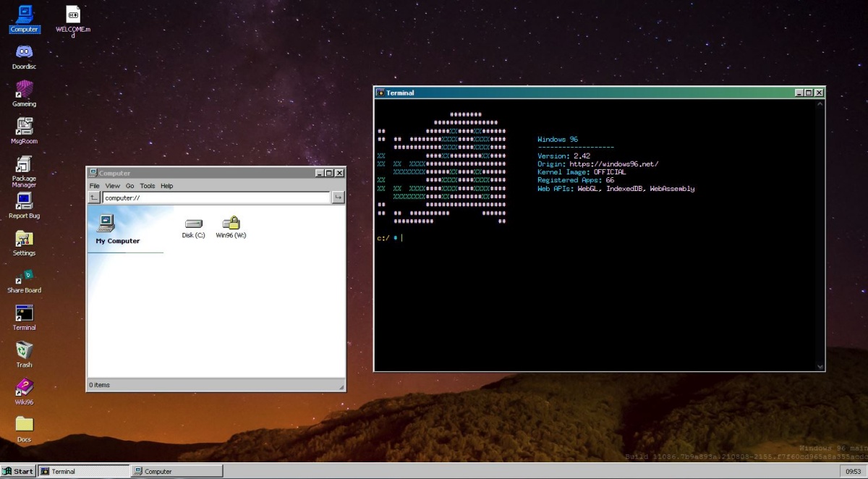This screenshot has height=479, width=868.
Task: Launch the Gameing desktop icon
Action: tap(24, 93)
